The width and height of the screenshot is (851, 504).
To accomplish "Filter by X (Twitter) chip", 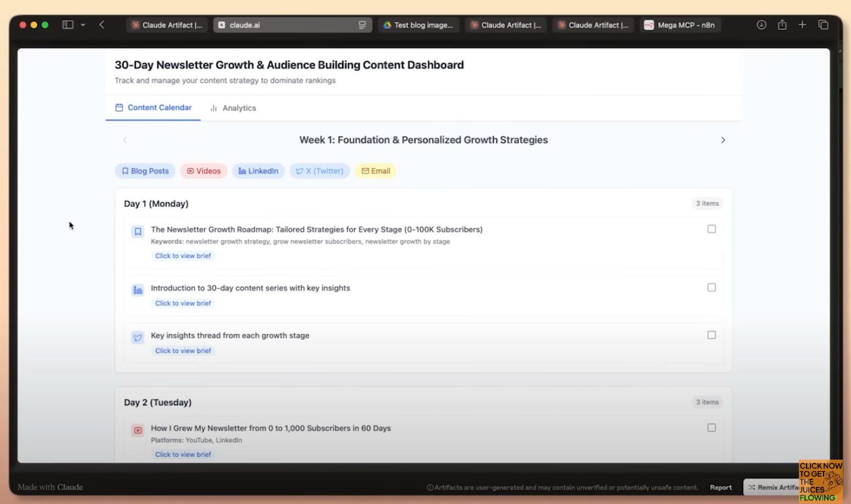I will (x=320, y=171).
